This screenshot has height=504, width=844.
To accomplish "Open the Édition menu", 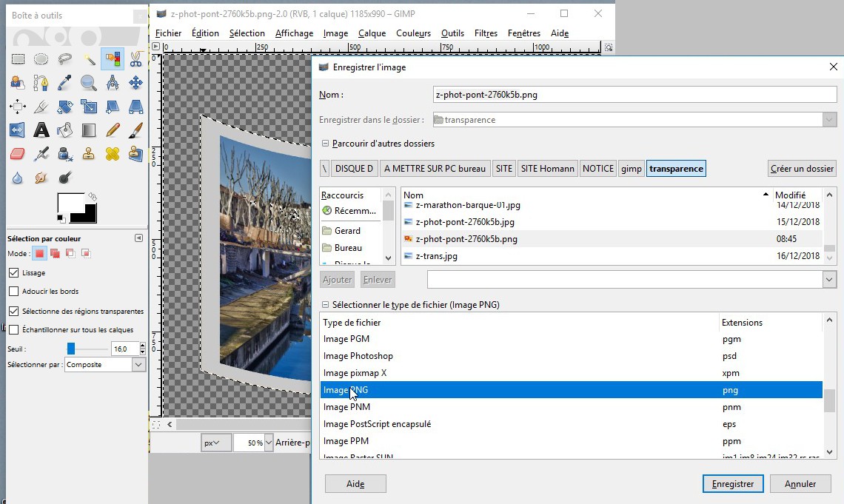I will [205, 33].
